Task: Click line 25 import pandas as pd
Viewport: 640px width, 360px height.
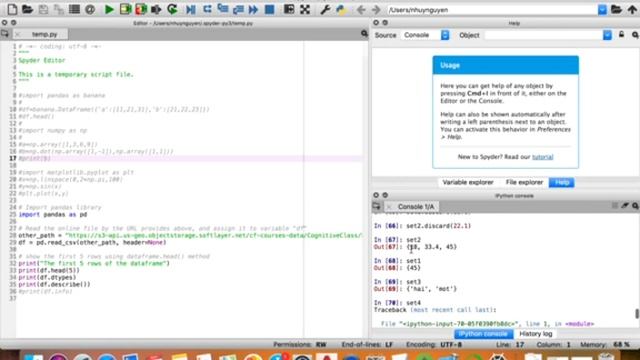Action: click(53, 215)
